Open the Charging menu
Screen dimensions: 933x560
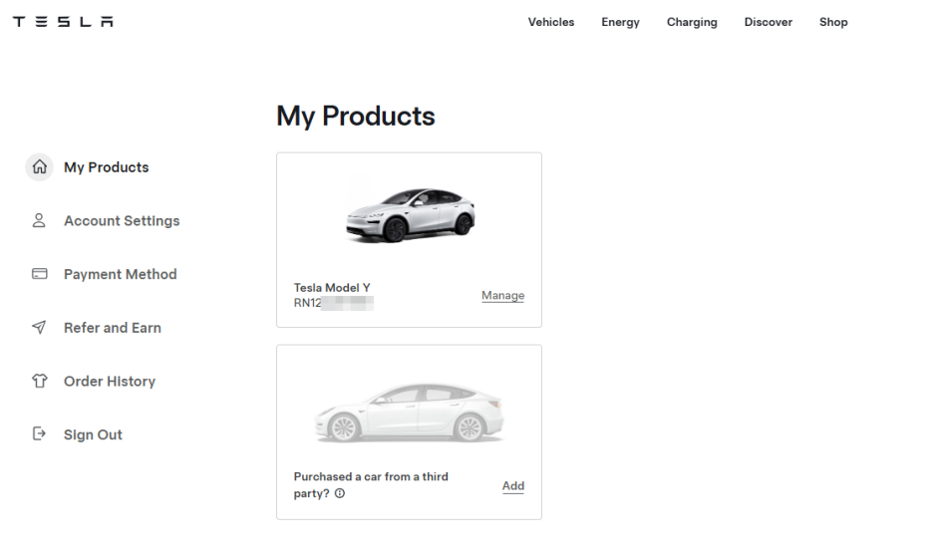(x=692, y=22)
